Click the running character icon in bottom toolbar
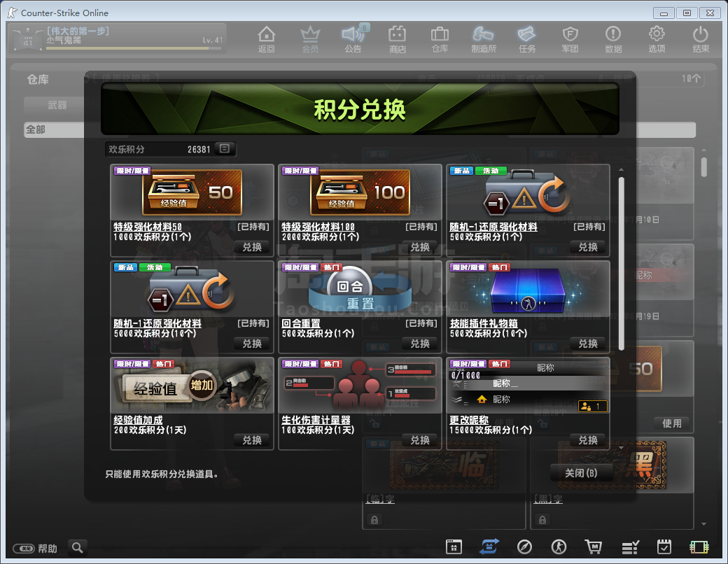Viewport: 728px width, 564px height. (x=559, y=547)
